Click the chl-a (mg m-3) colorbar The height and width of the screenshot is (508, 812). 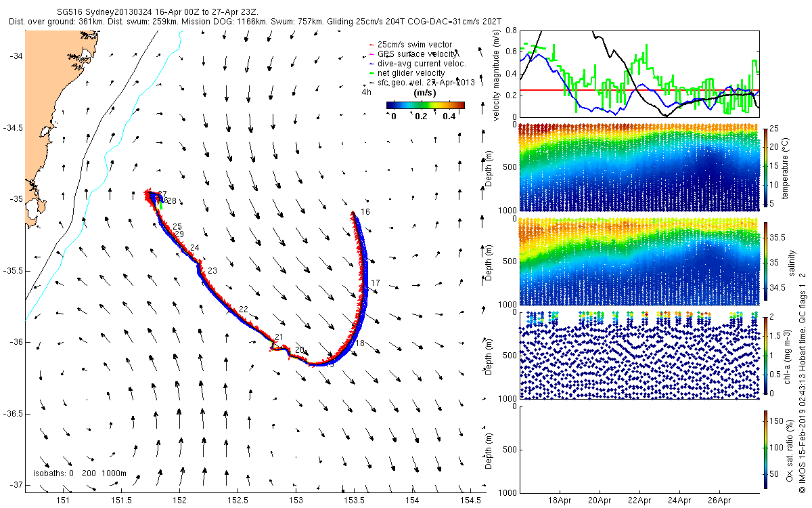pyautogui.click(x=766, y=355)
